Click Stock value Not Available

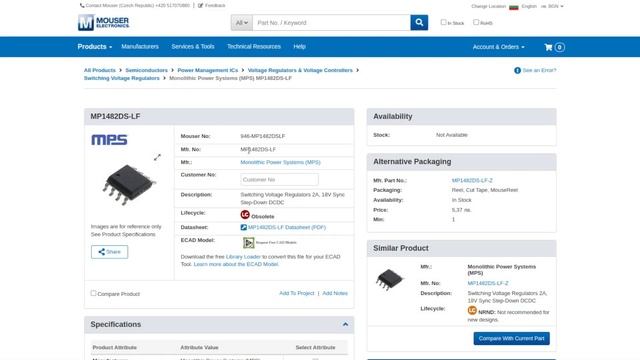(451, 135)
